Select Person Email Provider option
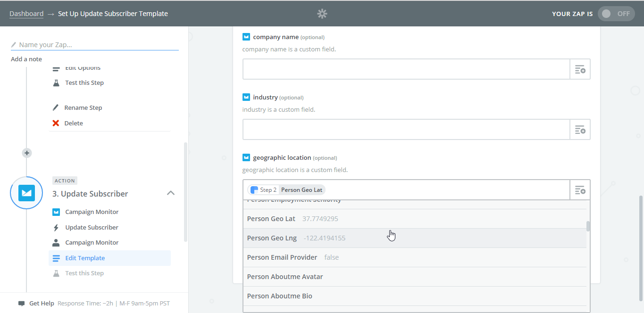This screenshot has width=644, height=313. (x=415, y=257)
